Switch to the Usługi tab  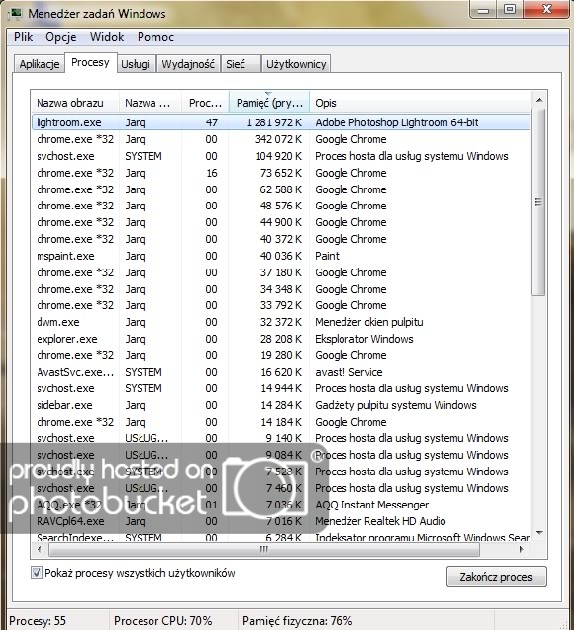click(x=136, y=64)
